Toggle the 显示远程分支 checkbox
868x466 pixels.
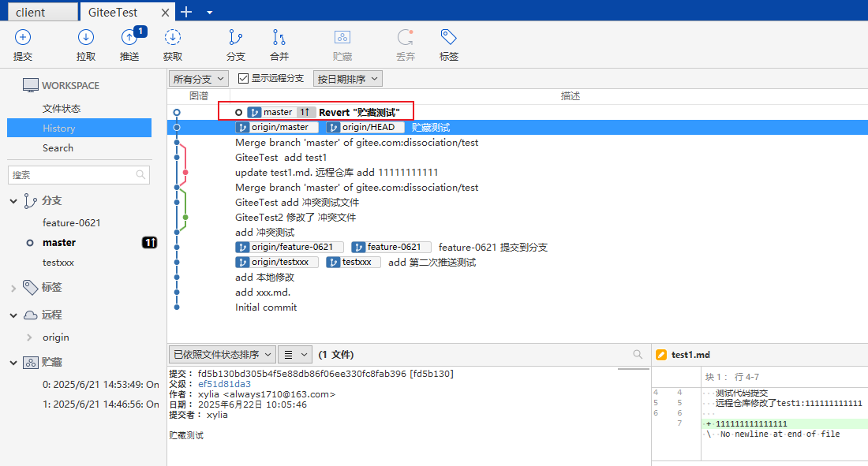click(244, 79)
